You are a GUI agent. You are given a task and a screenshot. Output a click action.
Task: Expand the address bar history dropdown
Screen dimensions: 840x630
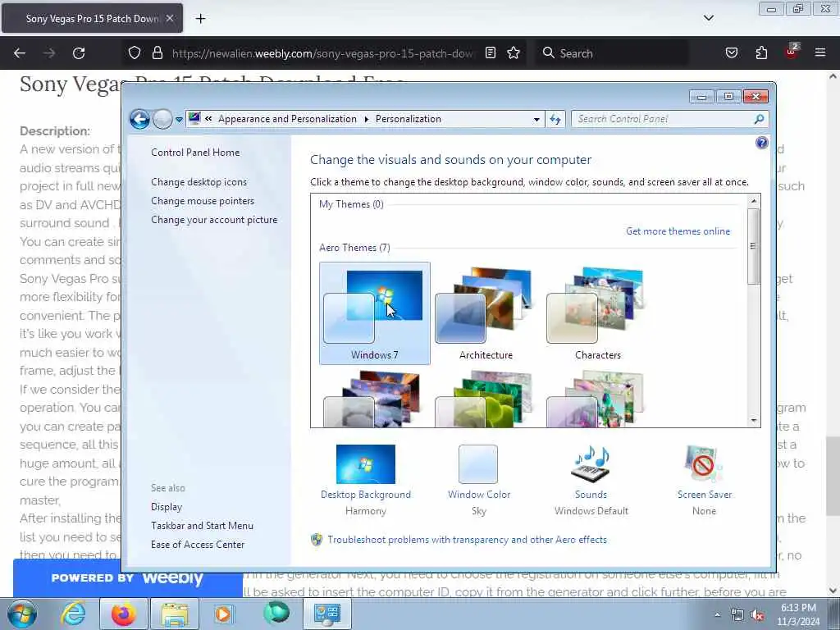[x=536, y=120]
